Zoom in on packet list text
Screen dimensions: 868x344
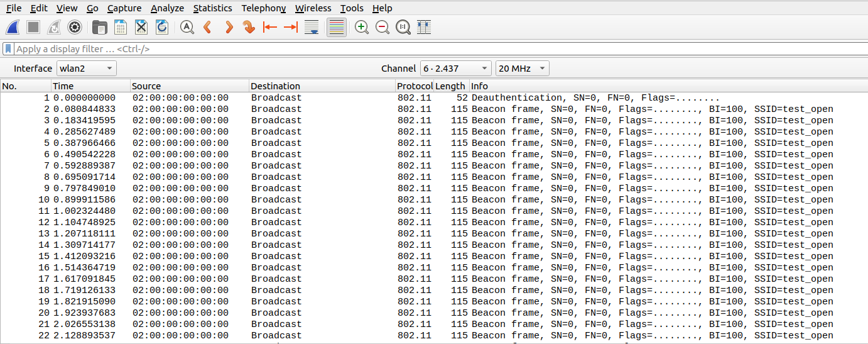point(362,27)
